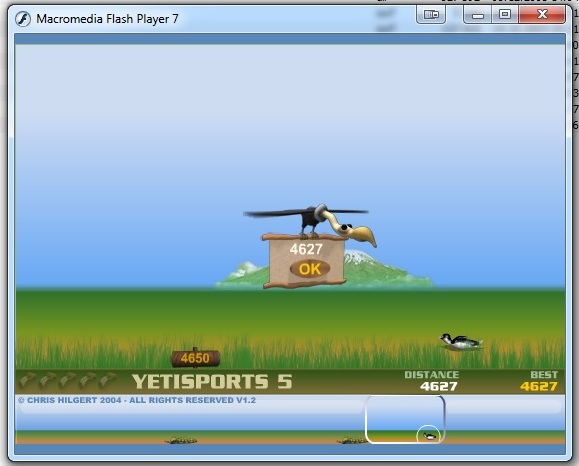Click the BEST score value 4627
The width and height of the screenshot is (579, 466).
coord(539,386)
